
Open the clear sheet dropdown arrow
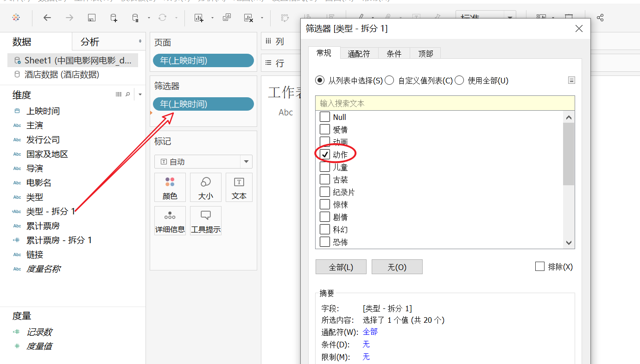[x=262, y=18]
